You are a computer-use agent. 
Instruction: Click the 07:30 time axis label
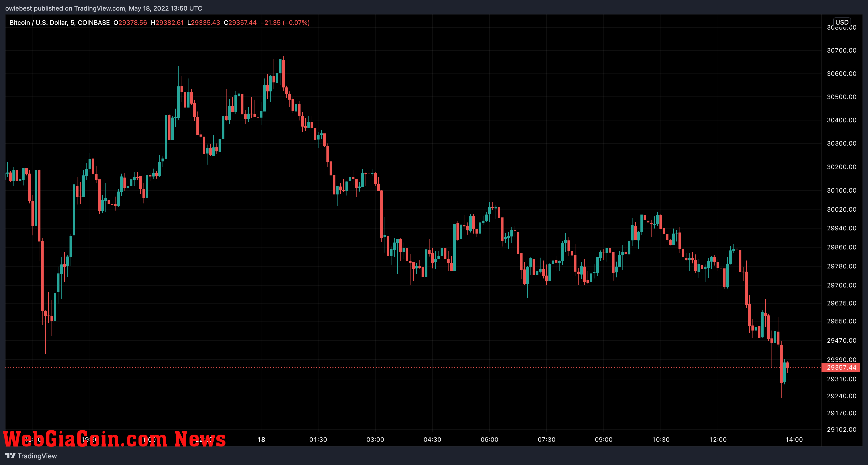click(x=546, y=439)
